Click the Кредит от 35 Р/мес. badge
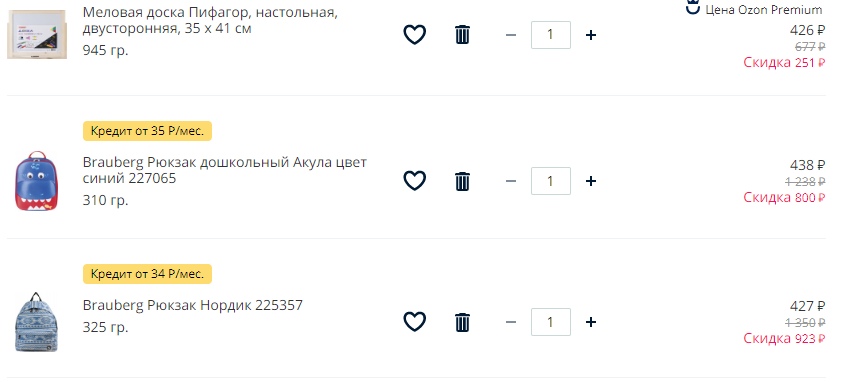 [147, 131]
